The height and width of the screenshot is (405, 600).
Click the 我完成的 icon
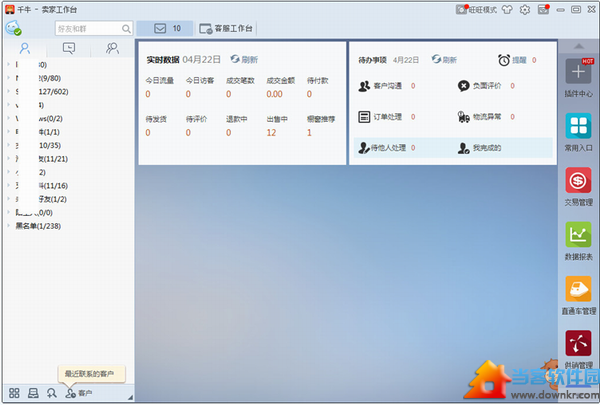463,148
